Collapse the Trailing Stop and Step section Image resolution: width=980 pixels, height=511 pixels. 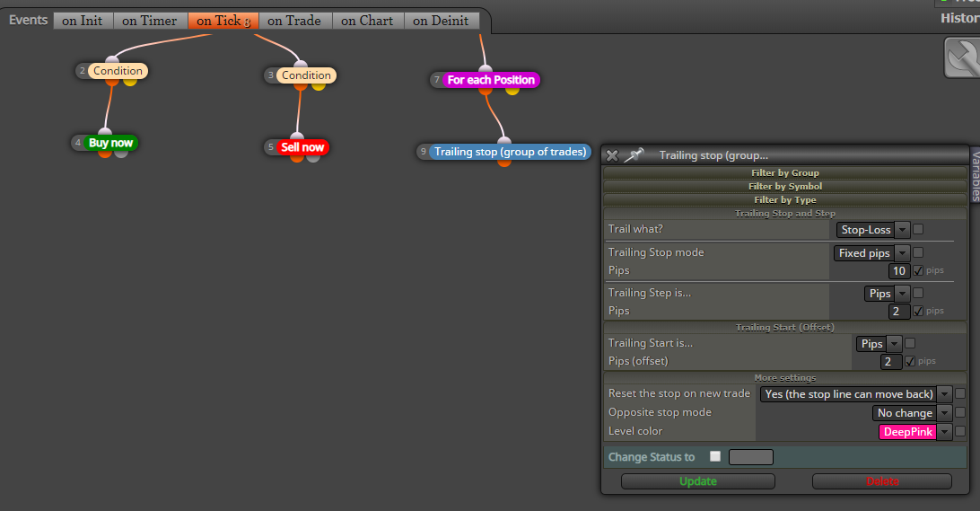pyautogui.click(x=785, y=213)
